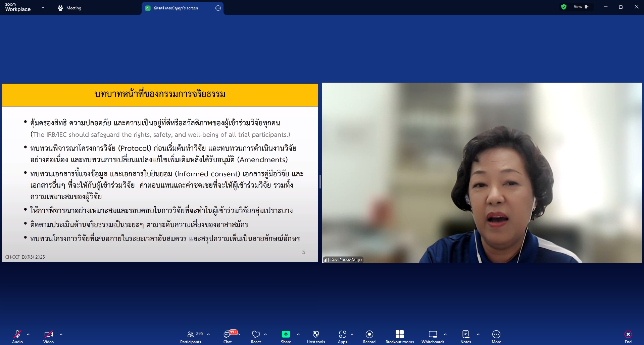The height and width of the screenshot is (345, 644).
Task: Open the Zoom Workplace dropdown chevron
Action: point(43,7)
